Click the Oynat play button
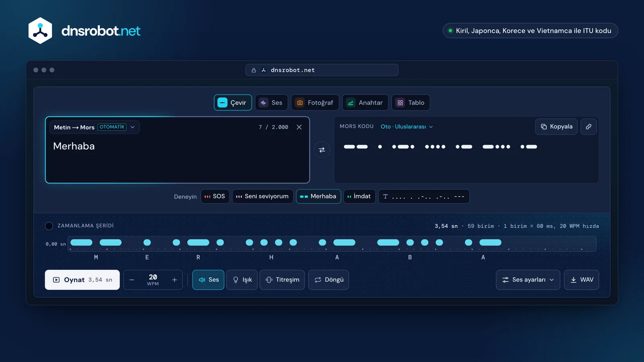 pos(82,280)
